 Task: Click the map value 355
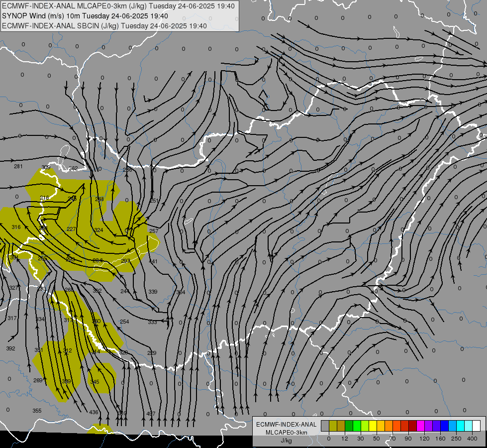pyautogui.click(x=37, y=411)
